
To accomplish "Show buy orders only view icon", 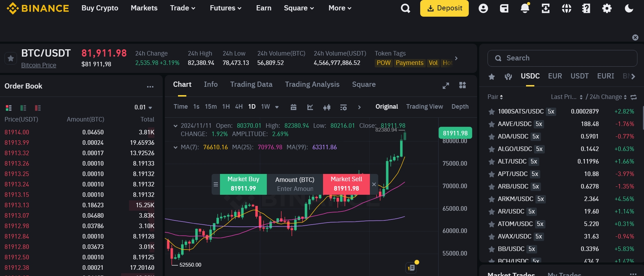I will 23,108.
